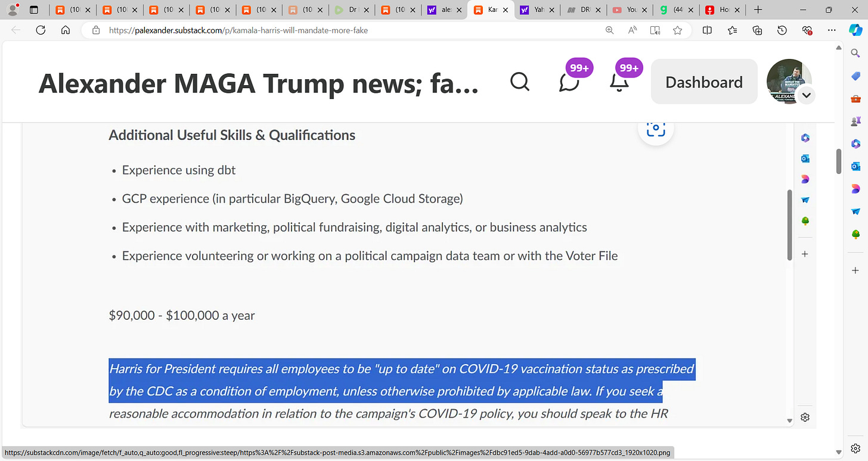Open browser History toolbar icon
868x461 pixels.
[783, 30]
